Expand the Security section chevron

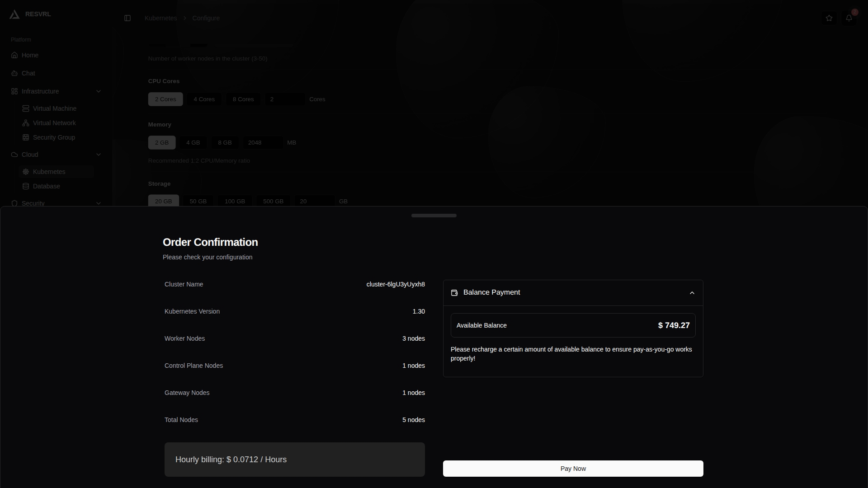99,203
